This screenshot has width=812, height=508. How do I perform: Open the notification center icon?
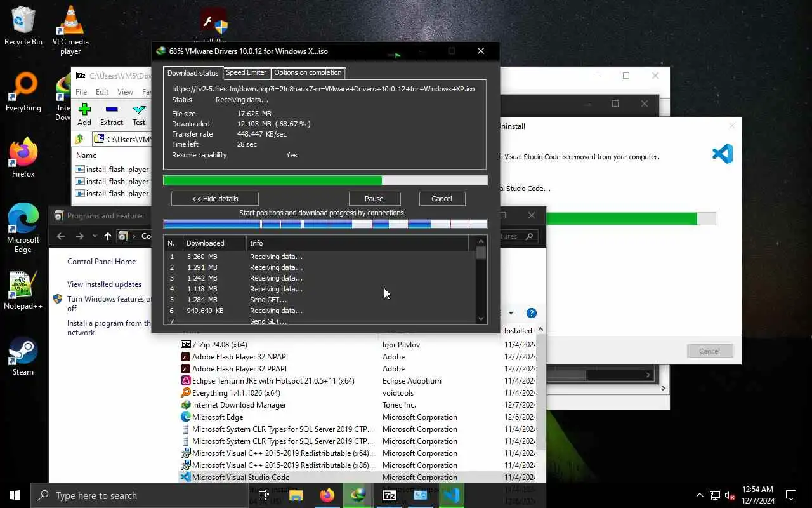point(791,495)
